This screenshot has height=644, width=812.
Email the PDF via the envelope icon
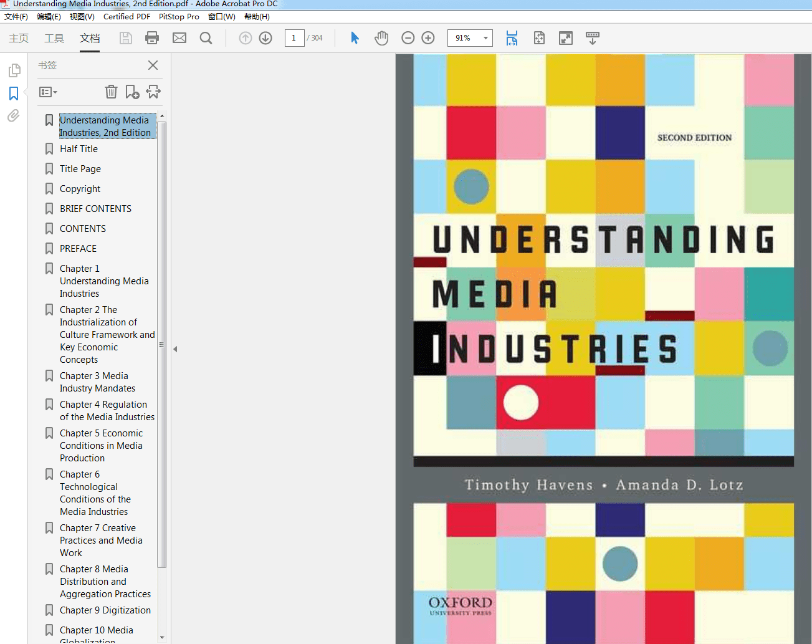point(179,38)
